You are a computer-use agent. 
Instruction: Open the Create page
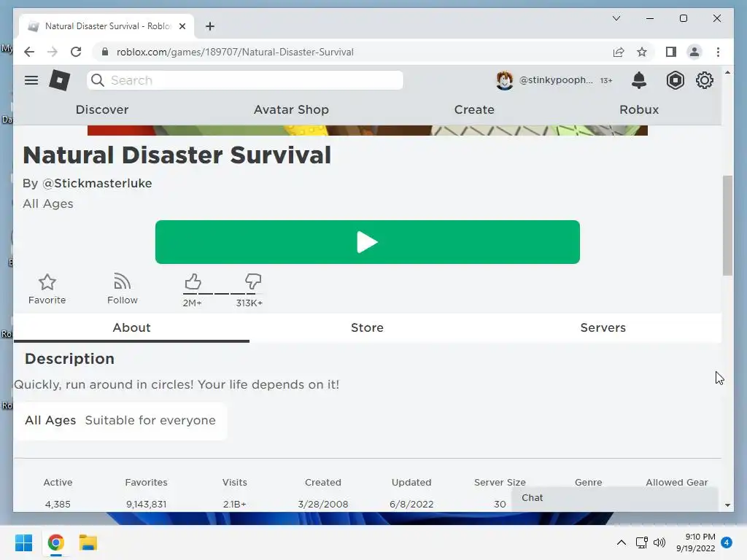(474, 109)
